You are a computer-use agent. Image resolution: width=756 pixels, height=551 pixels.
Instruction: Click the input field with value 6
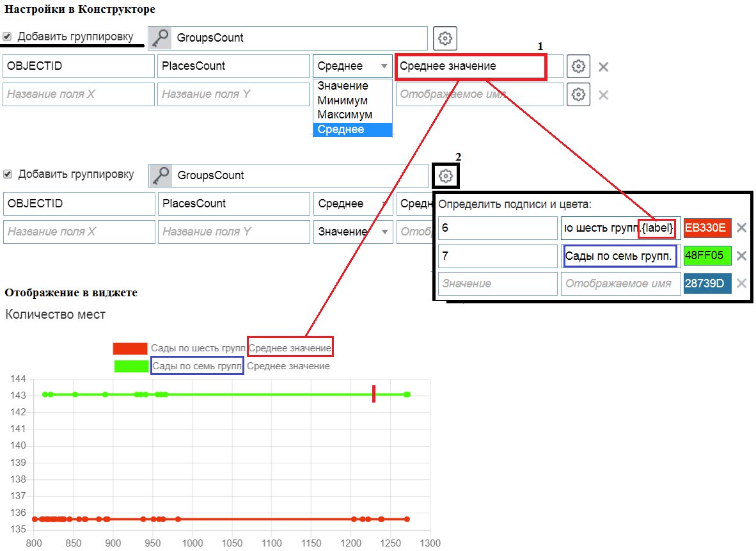click(x=498, y=228)
